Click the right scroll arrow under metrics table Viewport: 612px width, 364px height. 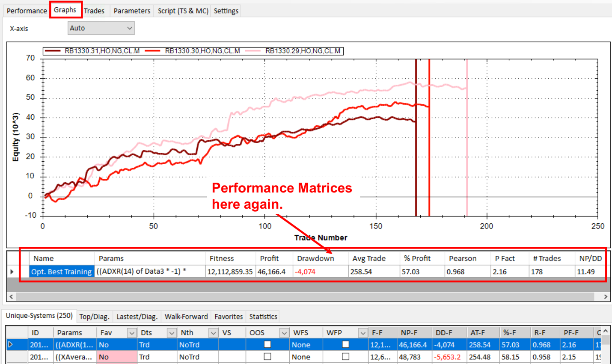[x=606, y=296]
